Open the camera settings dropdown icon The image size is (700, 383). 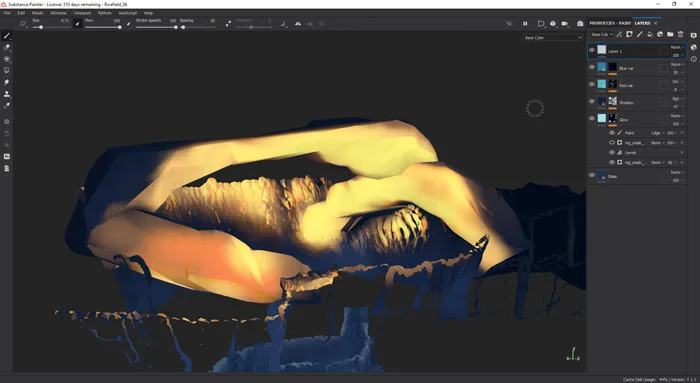(565, 24)
